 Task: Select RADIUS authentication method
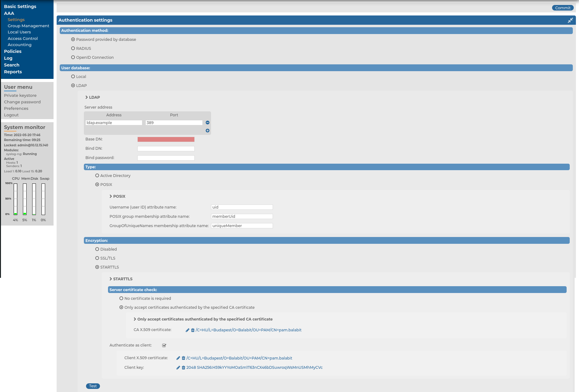coord(73,48)
